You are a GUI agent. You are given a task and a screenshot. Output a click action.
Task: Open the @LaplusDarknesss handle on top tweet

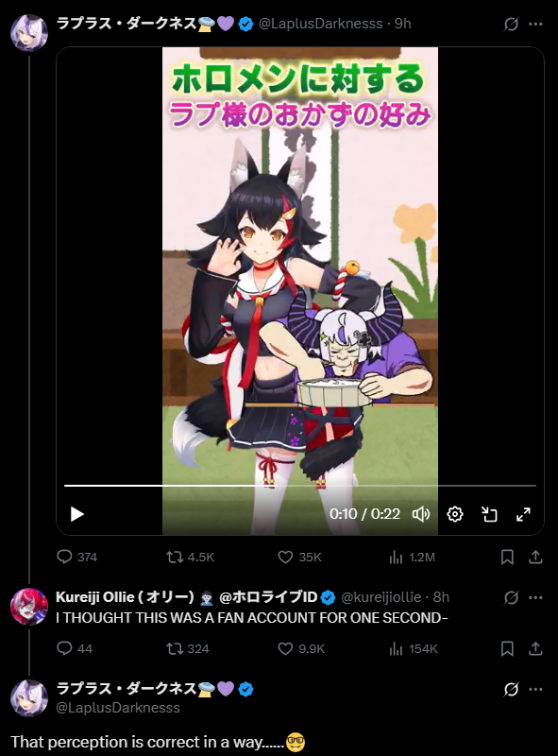(x=320, y=24)
